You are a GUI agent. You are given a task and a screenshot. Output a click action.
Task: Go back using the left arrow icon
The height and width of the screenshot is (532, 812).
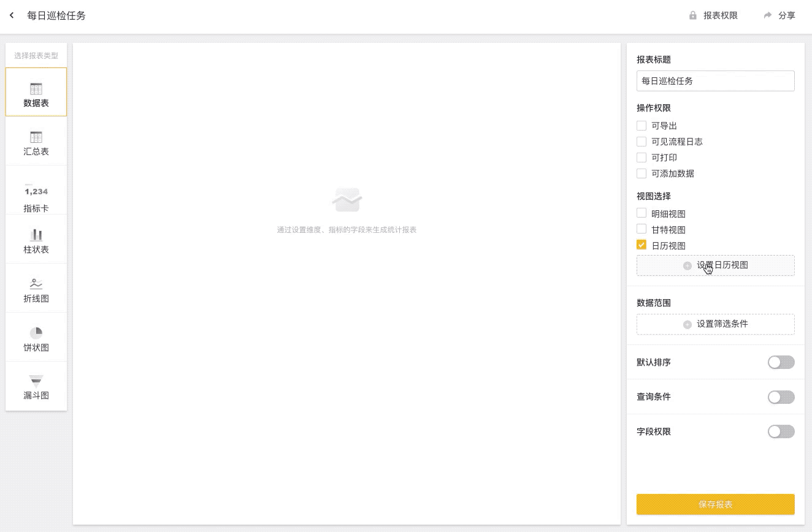(x=12, y=15)
